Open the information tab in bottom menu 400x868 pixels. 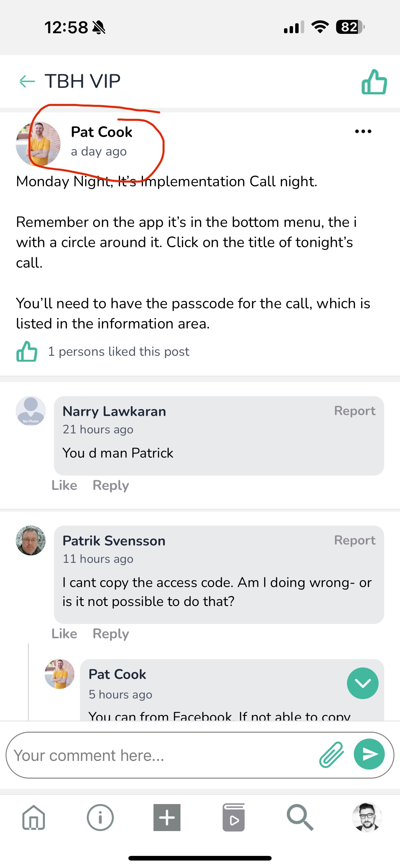click(x=100, y=817)
